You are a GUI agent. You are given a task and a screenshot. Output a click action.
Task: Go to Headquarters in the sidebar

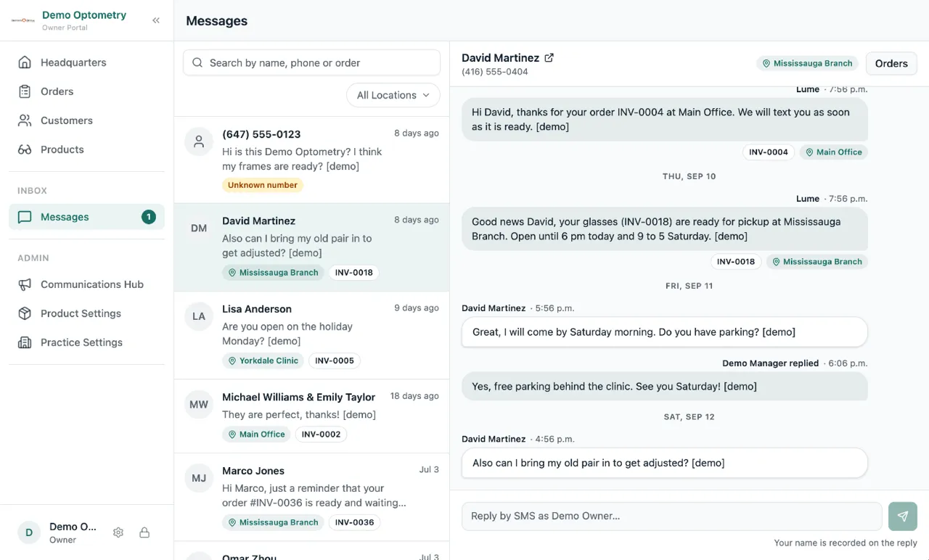pos(87,62)
